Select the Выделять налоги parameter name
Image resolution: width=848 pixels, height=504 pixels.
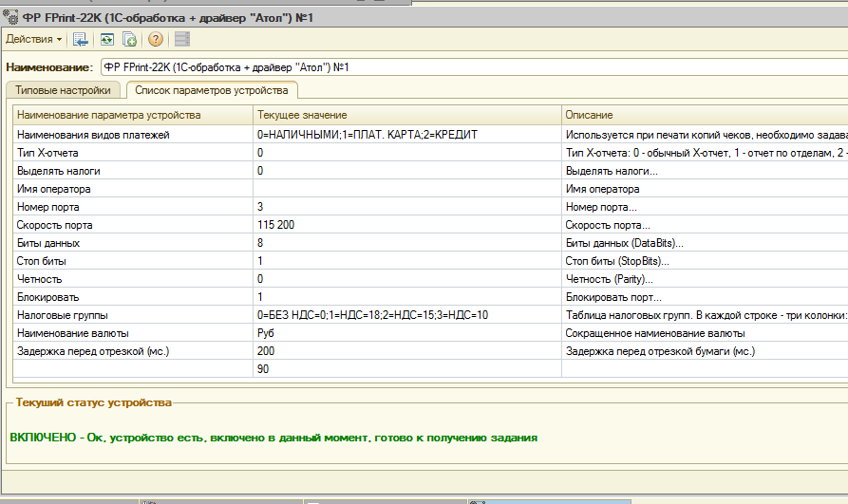(59, 171)
